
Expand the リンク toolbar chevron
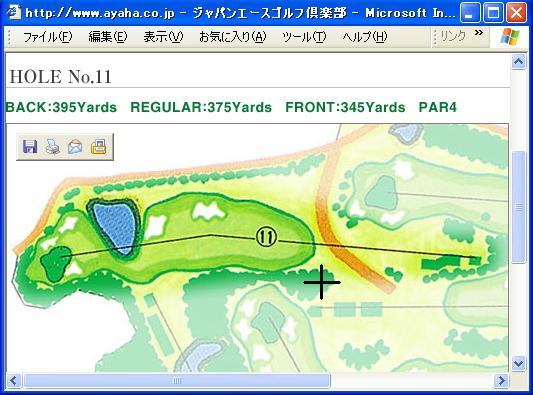479,33
